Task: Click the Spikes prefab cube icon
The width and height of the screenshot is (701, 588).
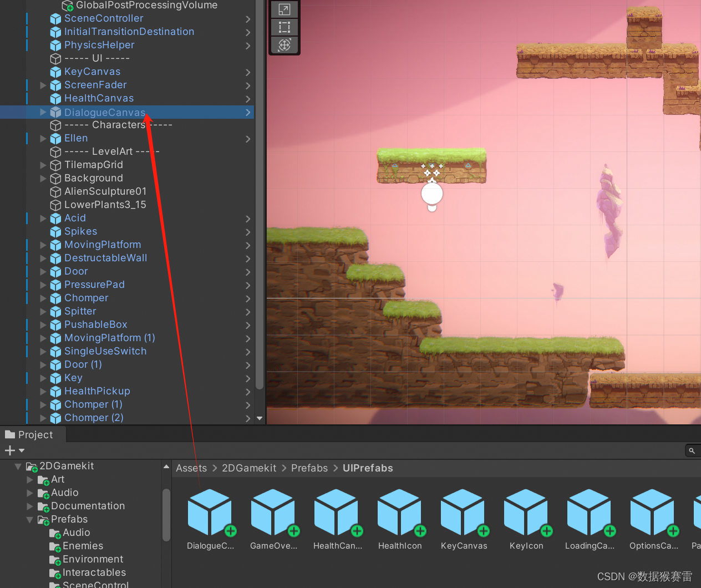Action: tap(55, 232)
